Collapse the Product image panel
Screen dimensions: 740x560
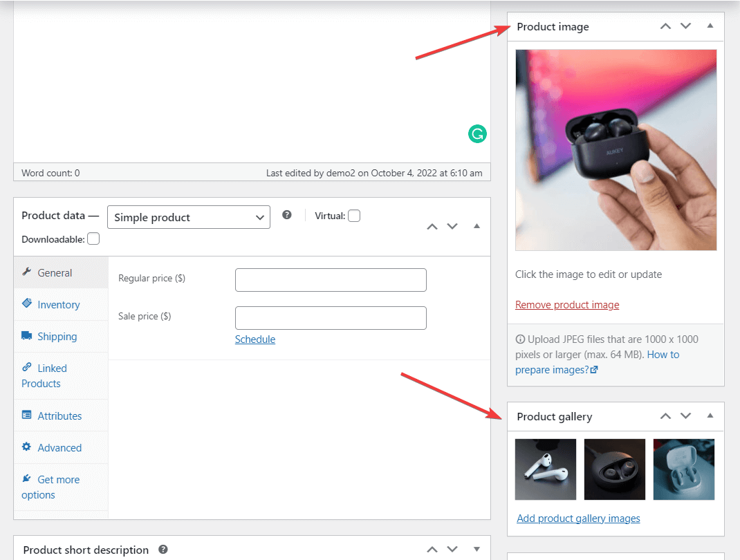click(710, 26)
